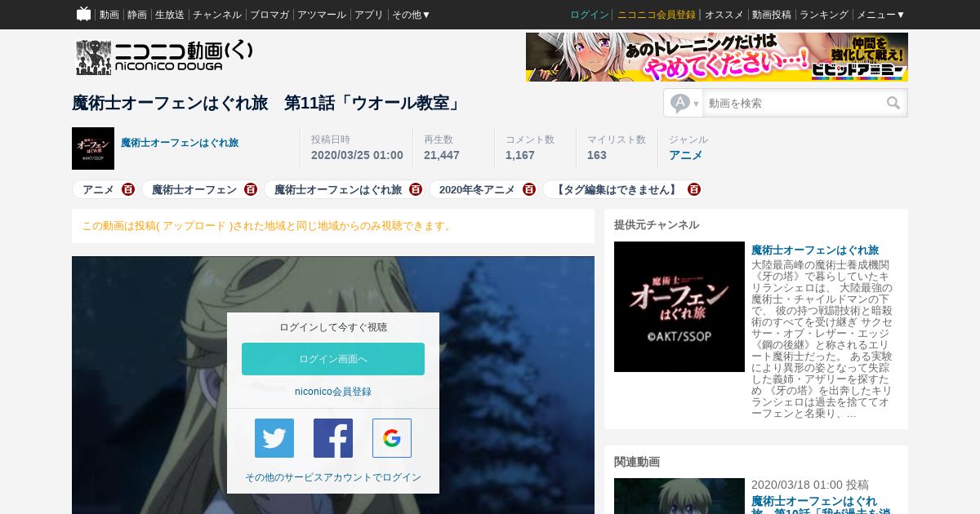Click the コメント数 1,167 value

pyautogui.click(x=520, y=155)
